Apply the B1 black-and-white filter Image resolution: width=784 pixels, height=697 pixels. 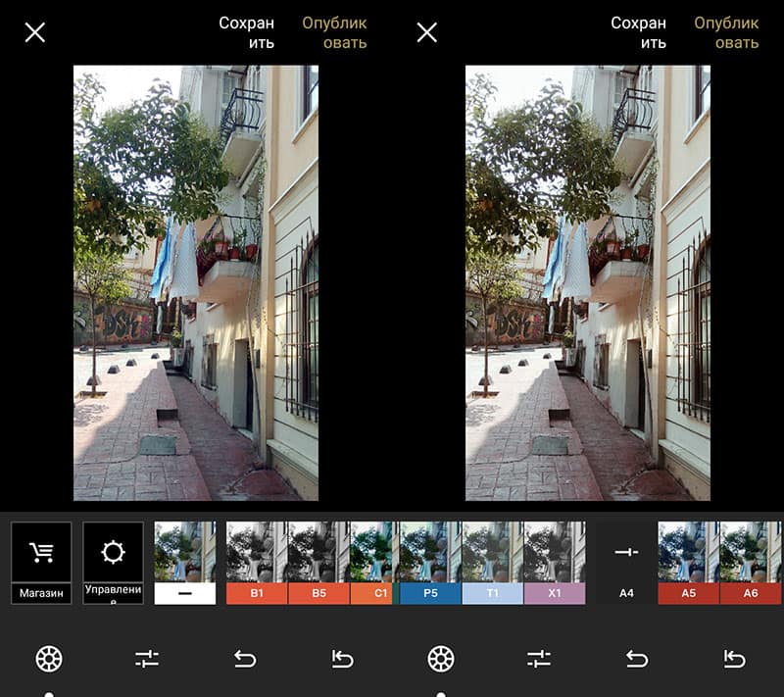coord(257,562)
